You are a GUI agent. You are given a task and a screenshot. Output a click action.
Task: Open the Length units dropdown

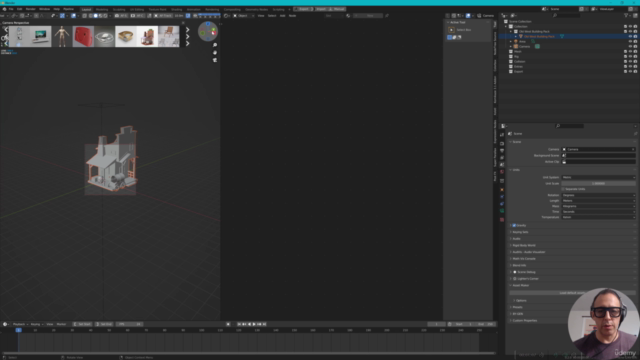click(599, 201)
